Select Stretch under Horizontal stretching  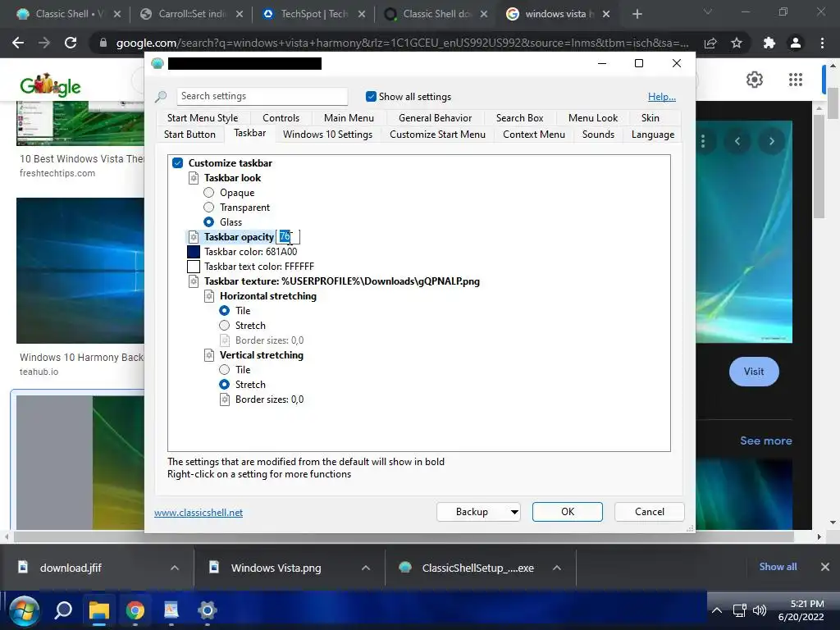coord(225,326)
